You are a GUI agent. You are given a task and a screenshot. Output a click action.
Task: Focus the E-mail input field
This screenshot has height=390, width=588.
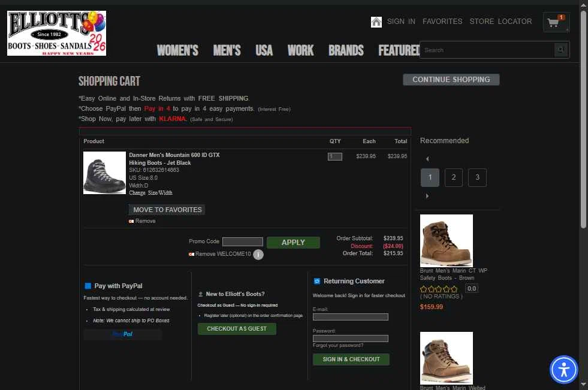(350, 317)
